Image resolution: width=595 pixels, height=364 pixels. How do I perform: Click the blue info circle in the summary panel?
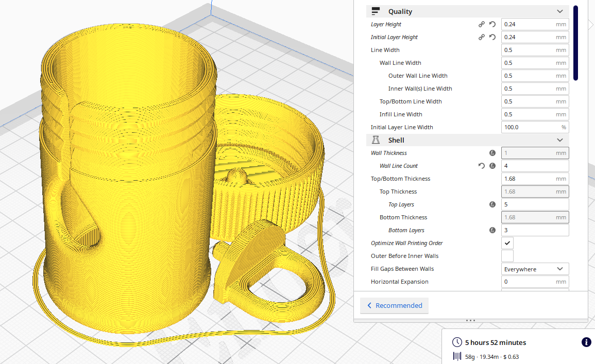click(x=586, y=342)
